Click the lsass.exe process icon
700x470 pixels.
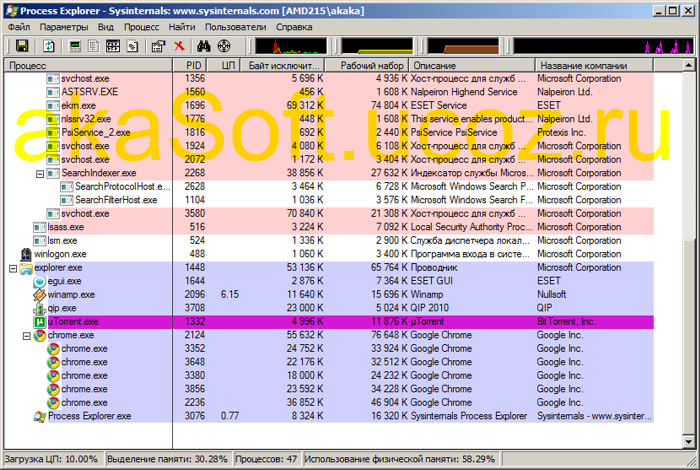[x=39, y=227]
